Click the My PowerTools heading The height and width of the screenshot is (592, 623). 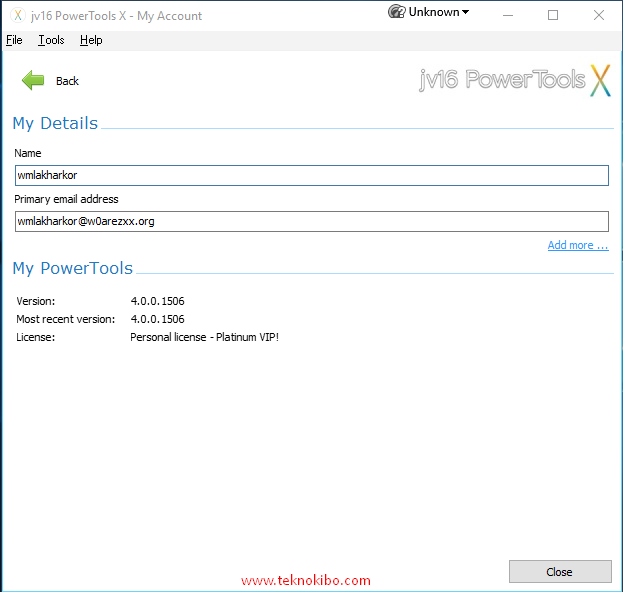coord(73,268)
